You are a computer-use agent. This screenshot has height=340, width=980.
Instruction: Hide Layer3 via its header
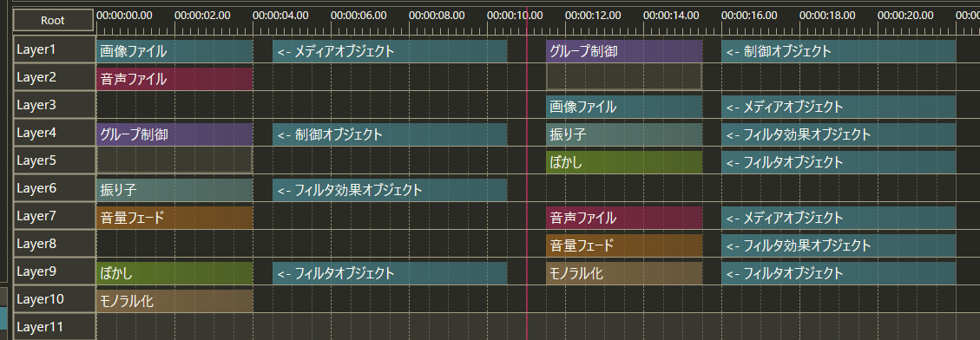pos(55,105)
